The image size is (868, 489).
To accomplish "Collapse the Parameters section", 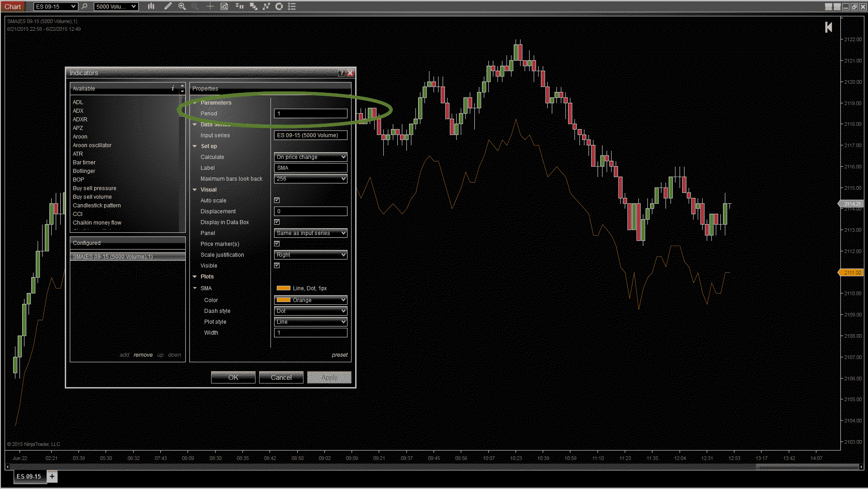I will (195, 103).
